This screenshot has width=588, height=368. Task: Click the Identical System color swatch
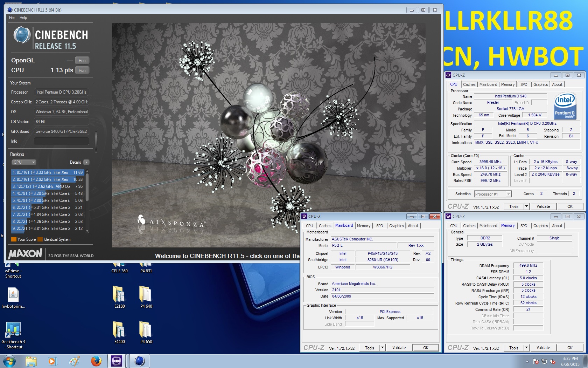coord(40,239)
